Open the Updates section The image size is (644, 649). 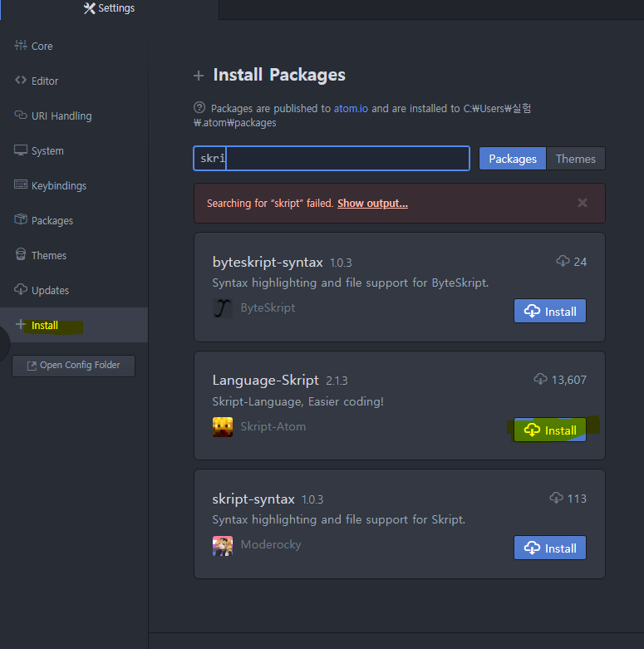tap(74, 290)
